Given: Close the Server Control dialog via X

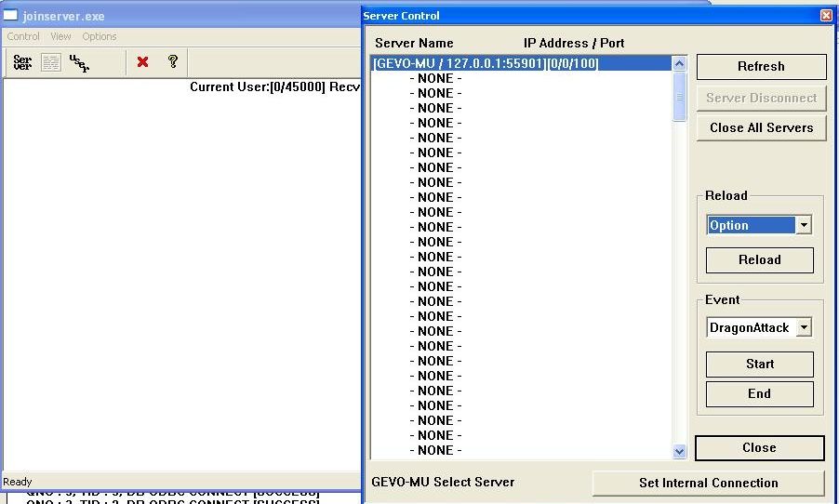Looking at the screenshot, I should coord(825,16).
